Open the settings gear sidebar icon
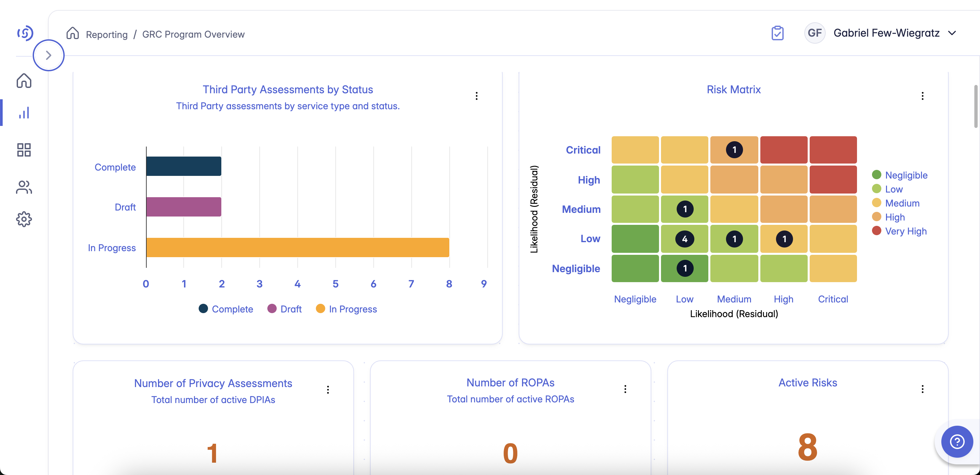The height and width of the screenshot is (475, 980). (24, 220)
